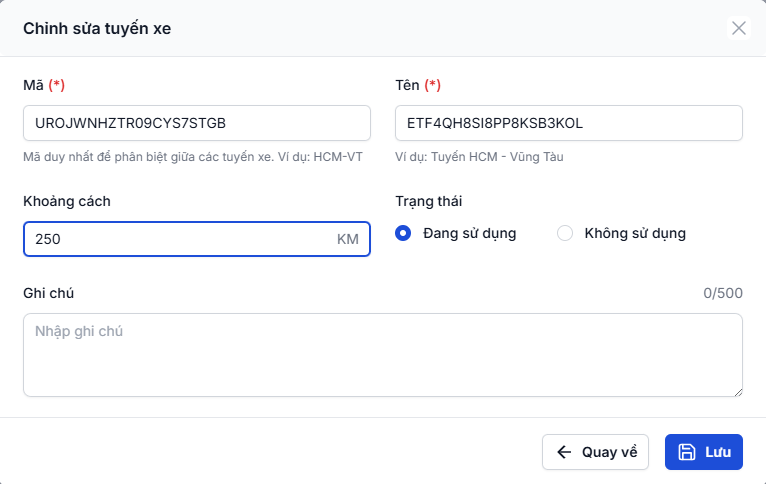This screenshot has width=766, height=484.
Task: Click the Chỉnh sửa tuyến xe title
Action: pyautogui.click(x=97, y=28)
